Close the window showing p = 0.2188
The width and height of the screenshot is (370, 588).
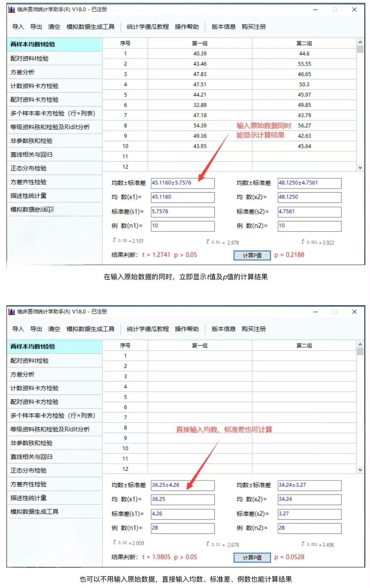coord(354,9)
